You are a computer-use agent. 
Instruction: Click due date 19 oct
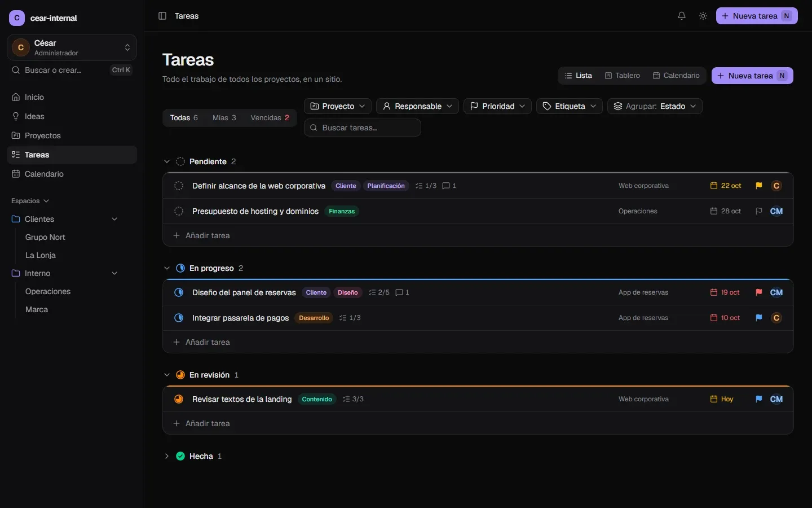tap(725, 292)
